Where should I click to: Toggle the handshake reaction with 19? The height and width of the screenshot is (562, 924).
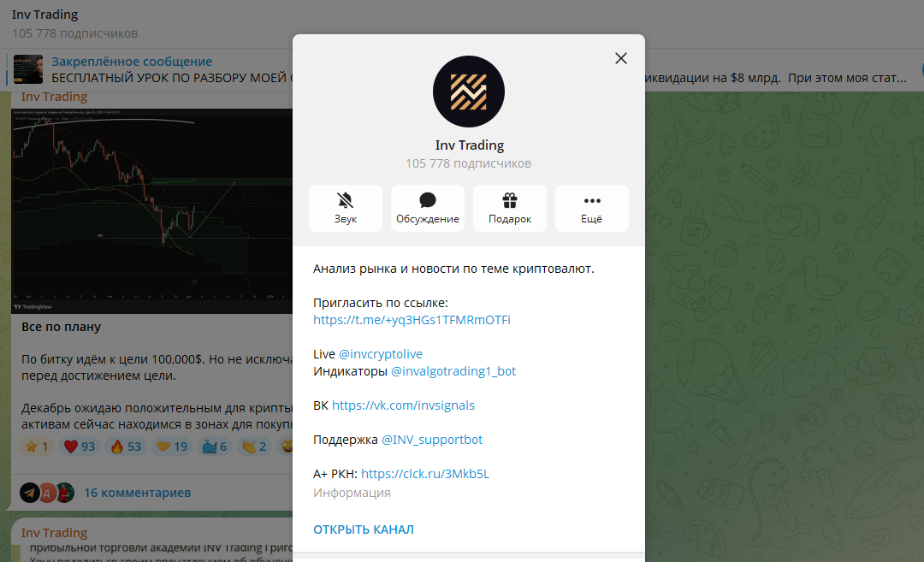click(172, 447)
